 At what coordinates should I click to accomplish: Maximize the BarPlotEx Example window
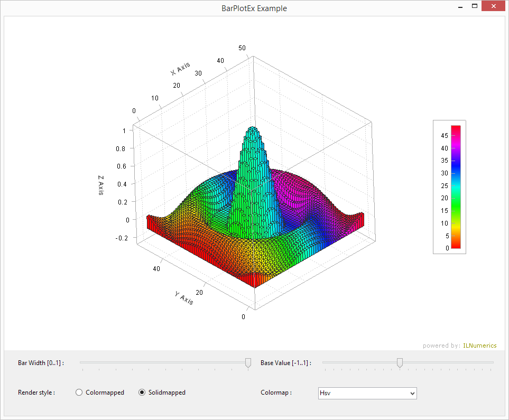(x=475, y=7)
